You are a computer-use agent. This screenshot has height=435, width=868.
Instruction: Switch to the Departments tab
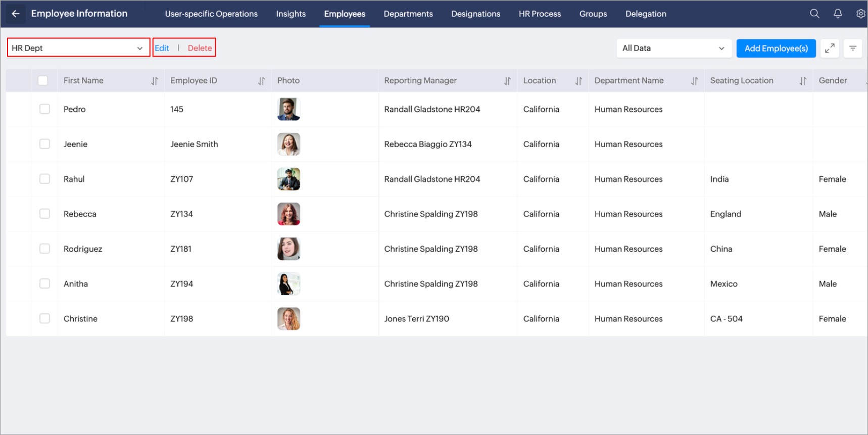point(408,14)
